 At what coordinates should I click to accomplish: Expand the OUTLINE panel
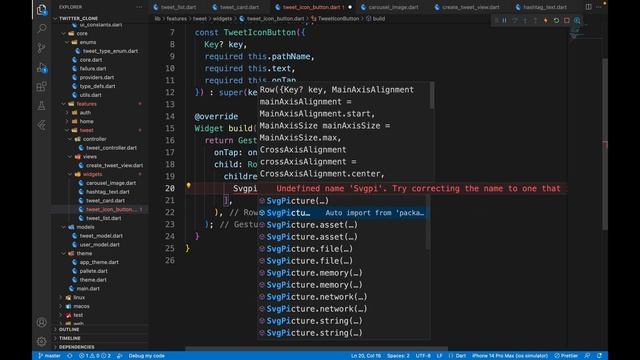[69, 329]
